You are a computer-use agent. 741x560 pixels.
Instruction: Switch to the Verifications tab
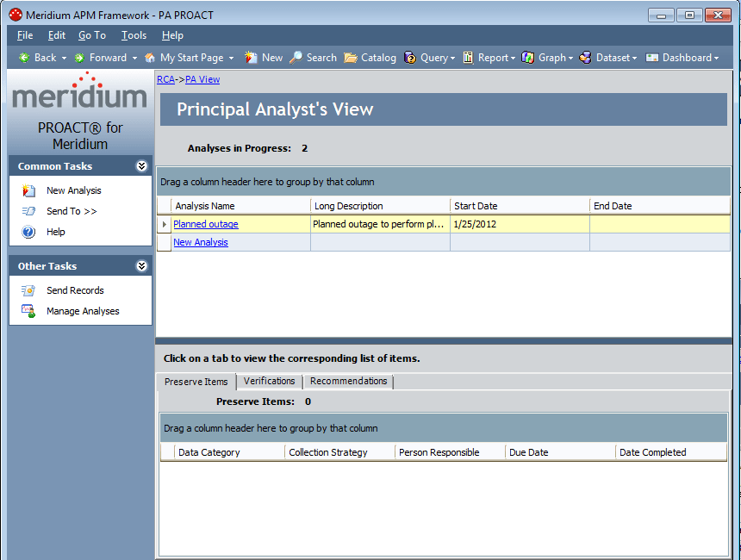coord(269,381)
